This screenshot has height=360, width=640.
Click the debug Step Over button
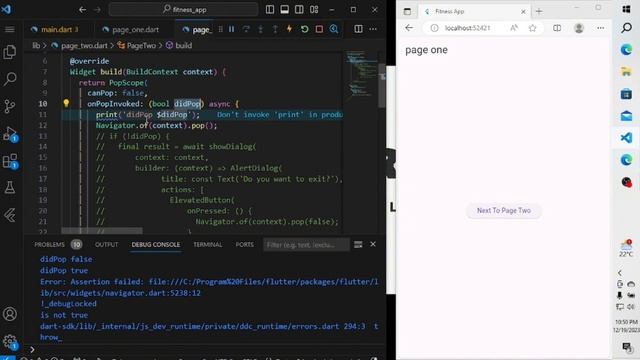246,29
